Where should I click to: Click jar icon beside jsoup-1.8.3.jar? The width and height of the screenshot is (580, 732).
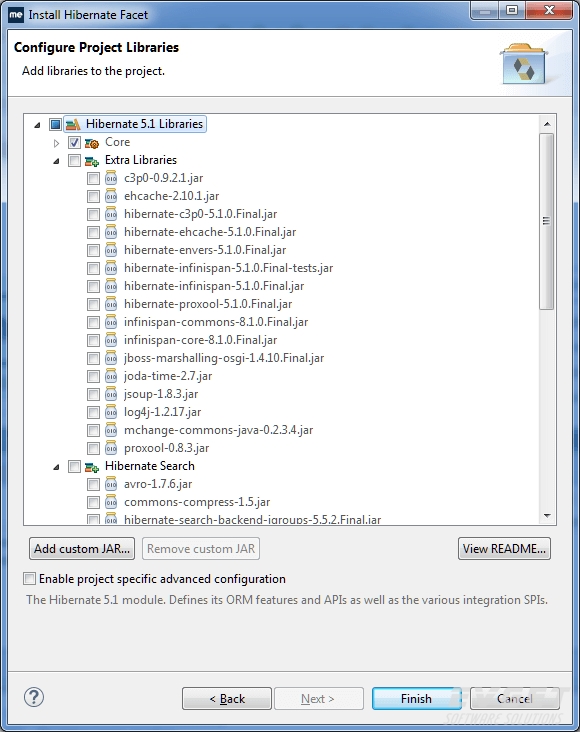(x=111, y=394)
